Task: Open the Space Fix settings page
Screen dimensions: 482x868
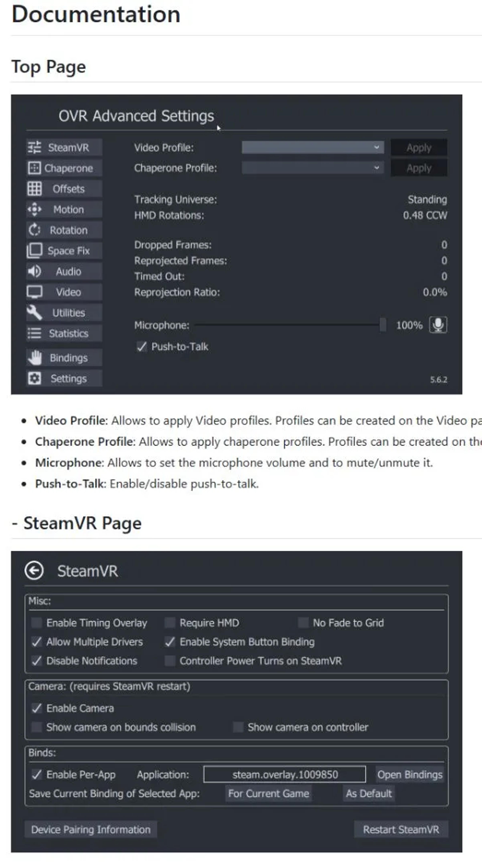Action: (60, 251)
